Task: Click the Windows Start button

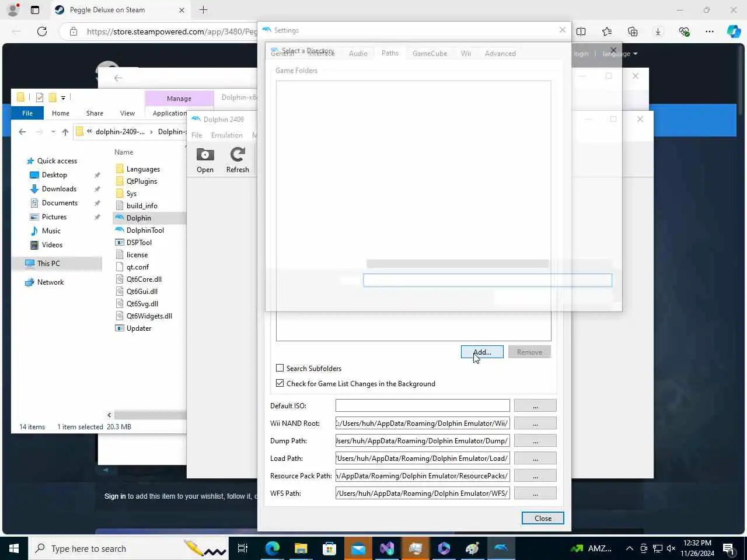Action: point(14,548)
